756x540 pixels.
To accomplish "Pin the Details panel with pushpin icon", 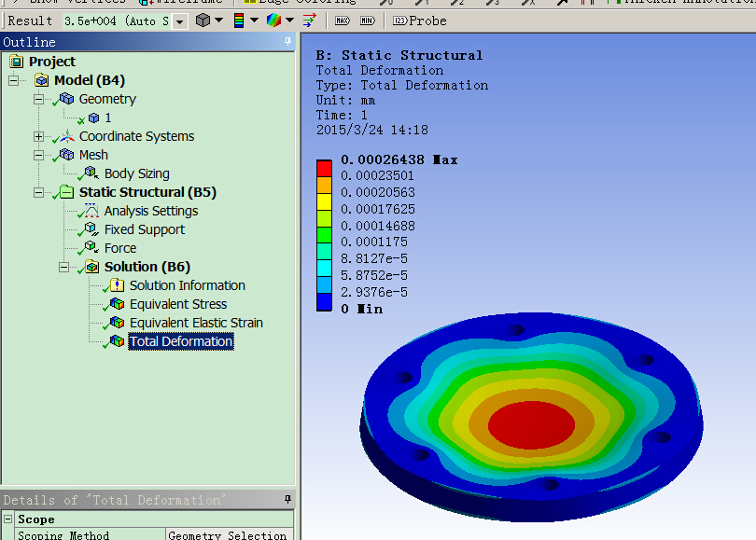I will (x=287, y=501).
